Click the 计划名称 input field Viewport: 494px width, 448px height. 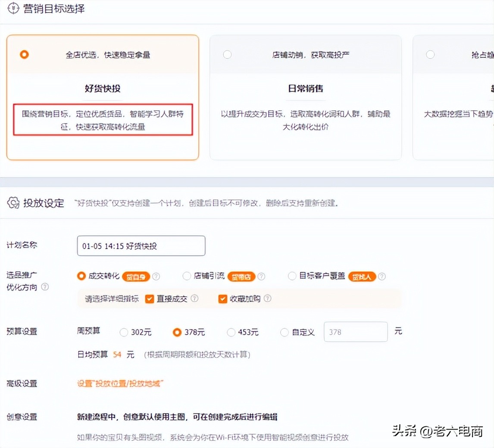[141, 246]
